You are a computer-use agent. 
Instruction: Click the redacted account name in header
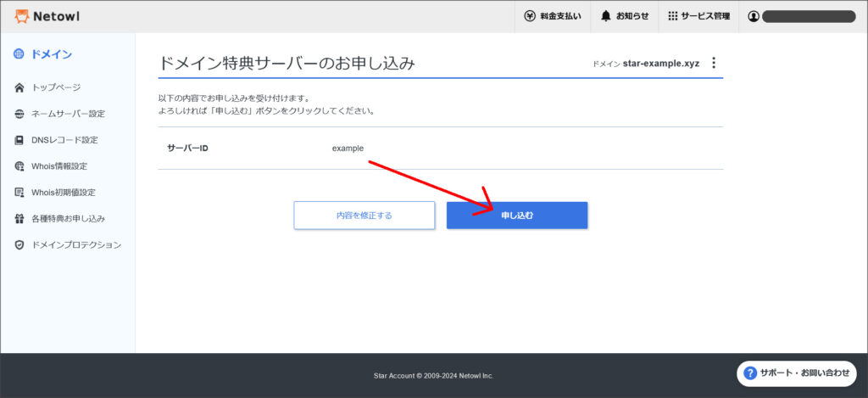[x=809, y=16]
